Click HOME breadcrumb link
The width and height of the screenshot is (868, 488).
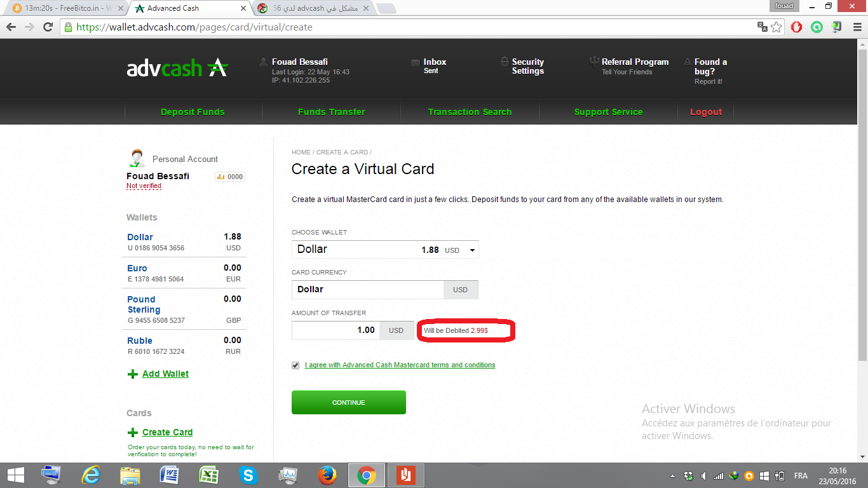[301, 152]
